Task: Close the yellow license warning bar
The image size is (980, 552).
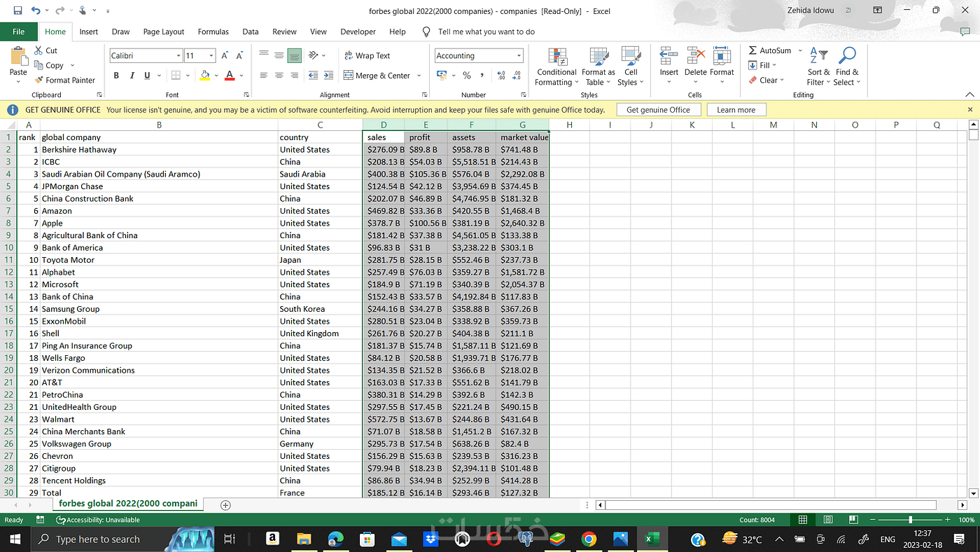Action: (970, 110)
